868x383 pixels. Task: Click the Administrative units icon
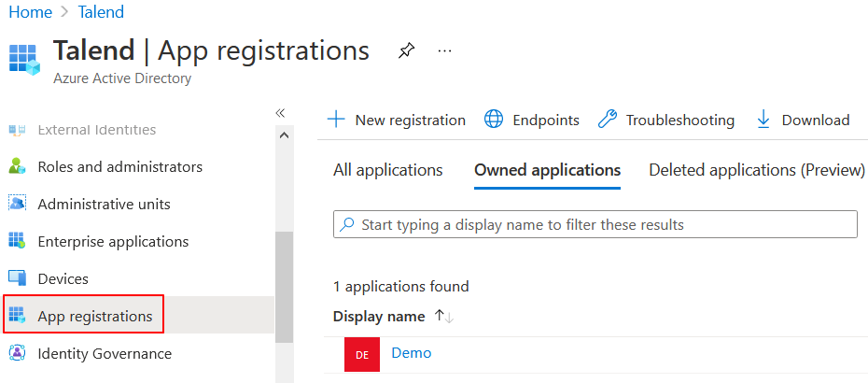coord(17,204)
